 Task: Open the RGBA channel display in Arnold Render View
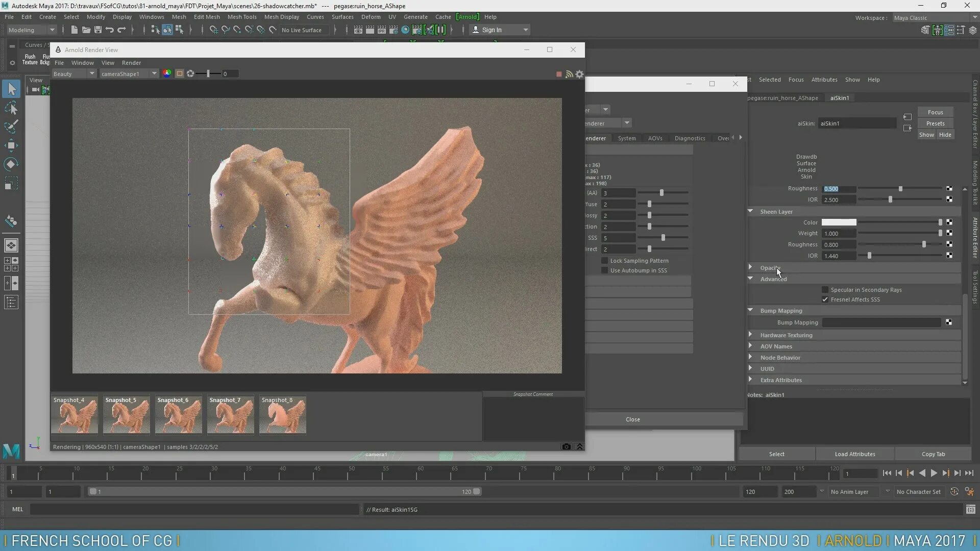coord(166,73)
